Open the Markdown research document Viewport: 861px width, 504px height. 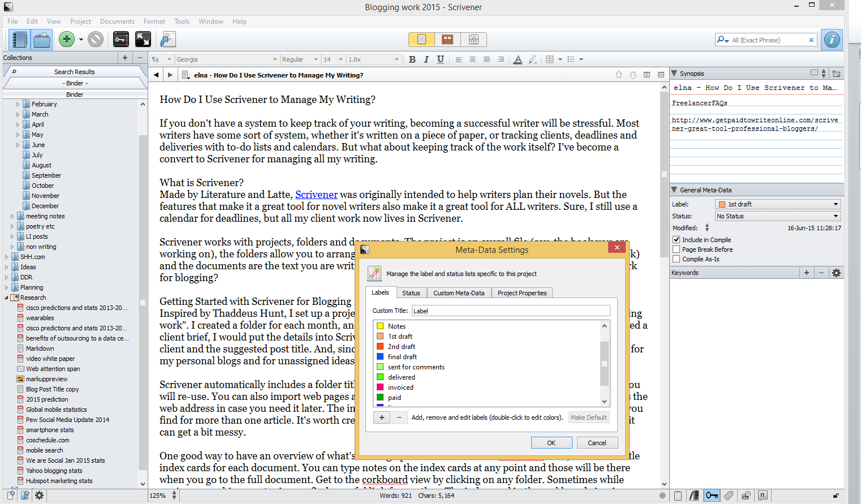click(40, 348)
